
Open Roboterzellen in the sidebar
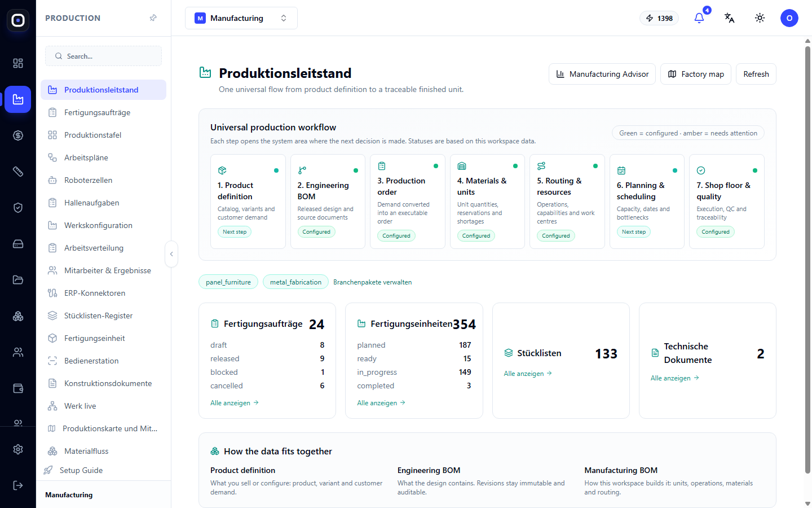[x=104, y=180]
